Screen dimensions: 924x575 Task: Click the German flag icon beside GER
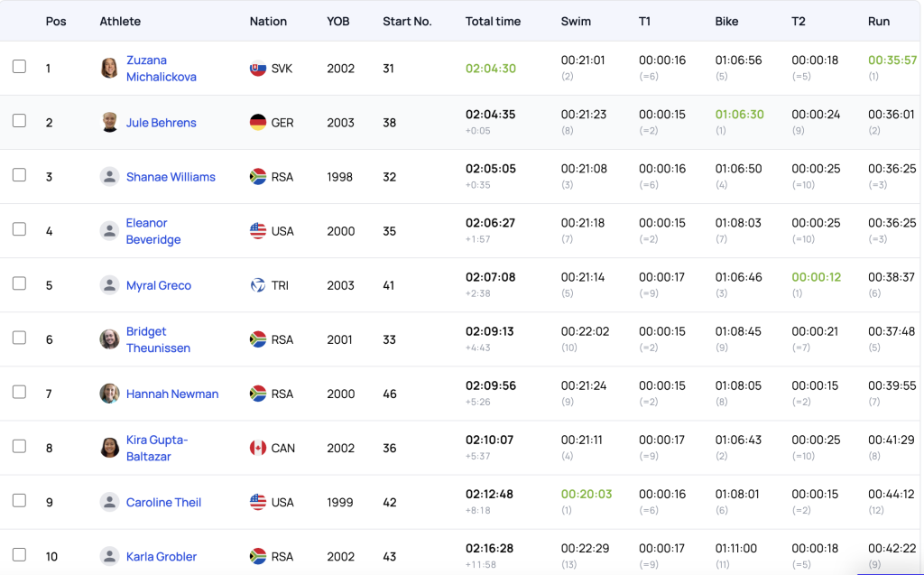pos(258,123)
